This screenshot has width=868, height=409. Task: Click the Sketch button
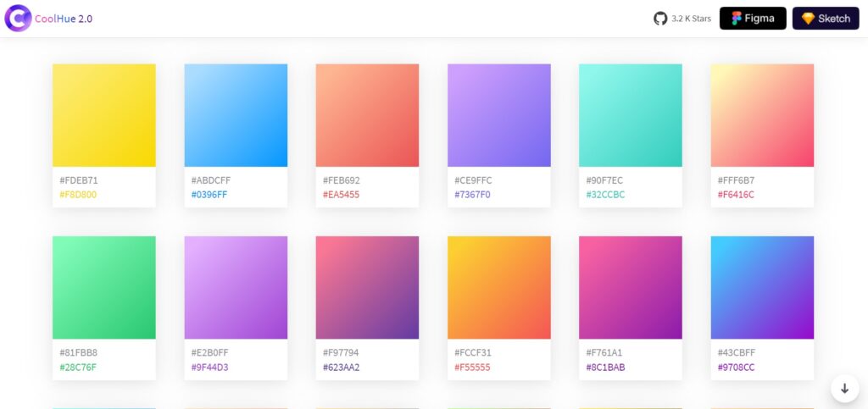[x=826, y=19]
